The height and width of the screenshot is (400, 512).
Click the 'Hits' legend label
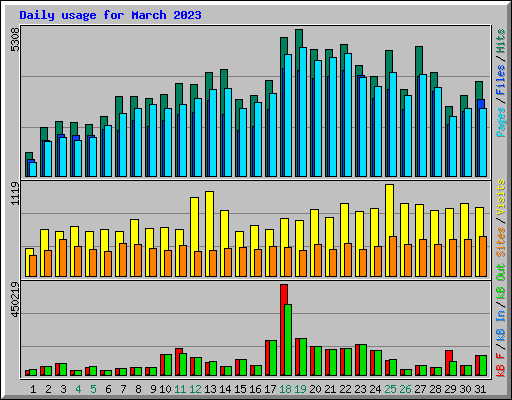pos(501,41)
